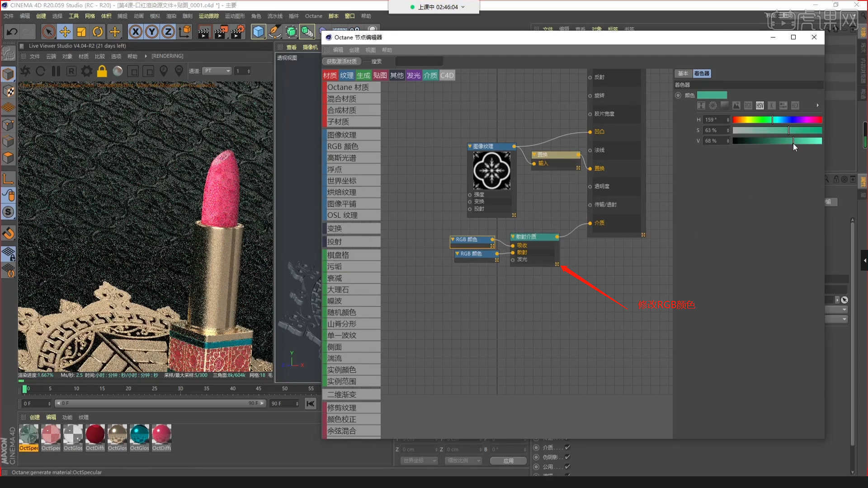Image resolution: width=868 pixels, height=488 pixels.
Task: Open the Octane menu in menu bar
Action: (x=313, y=16)
